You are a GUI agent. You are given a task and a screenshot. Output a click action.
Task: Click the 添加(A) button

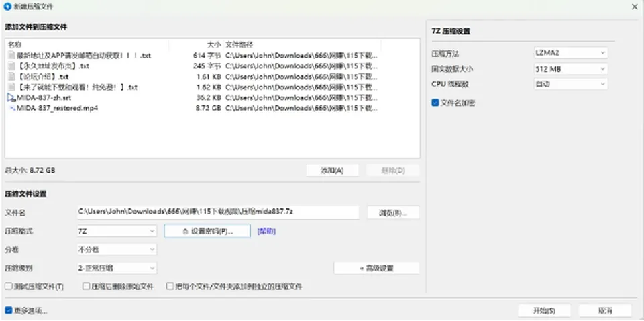332,170
